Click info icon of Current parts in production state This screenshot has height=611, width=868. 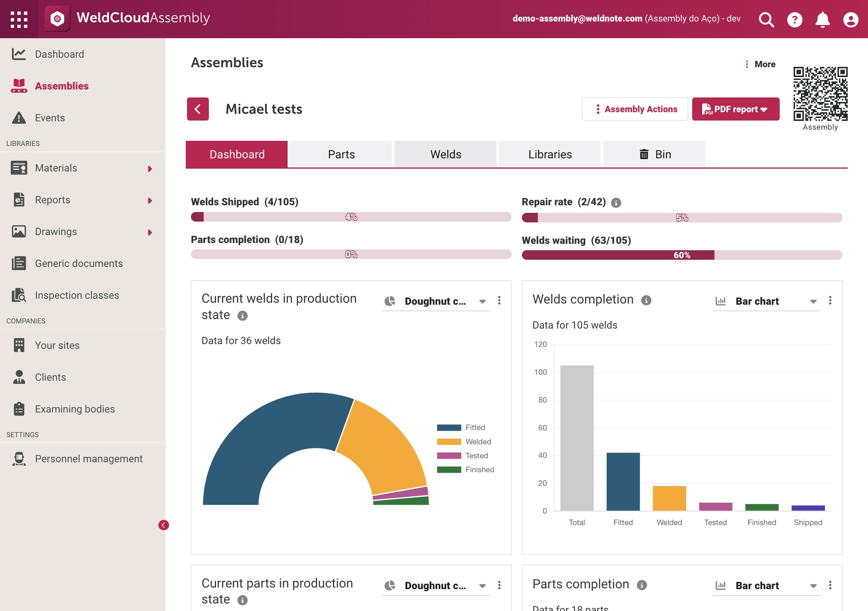click(x=242, y=600)
